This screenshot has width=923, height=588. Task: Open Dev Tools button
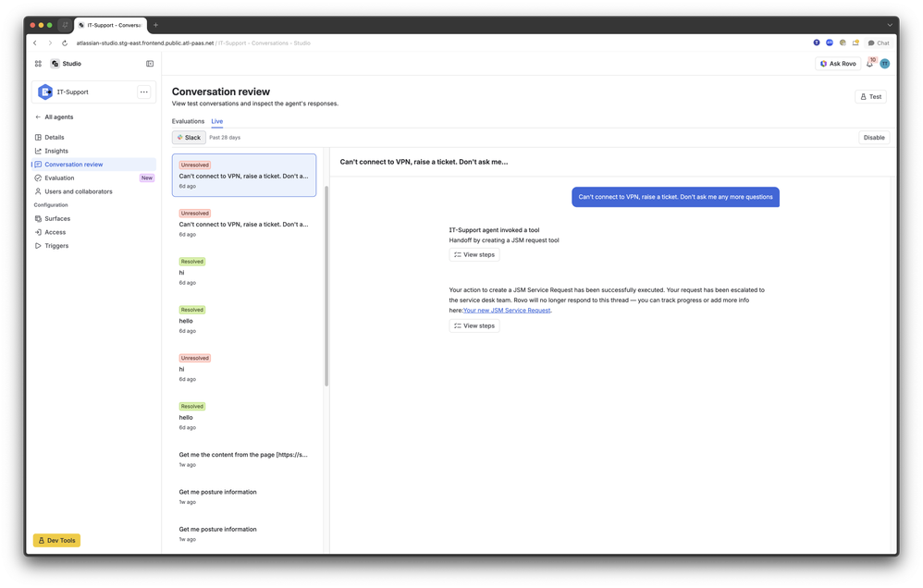pos(56,540)
